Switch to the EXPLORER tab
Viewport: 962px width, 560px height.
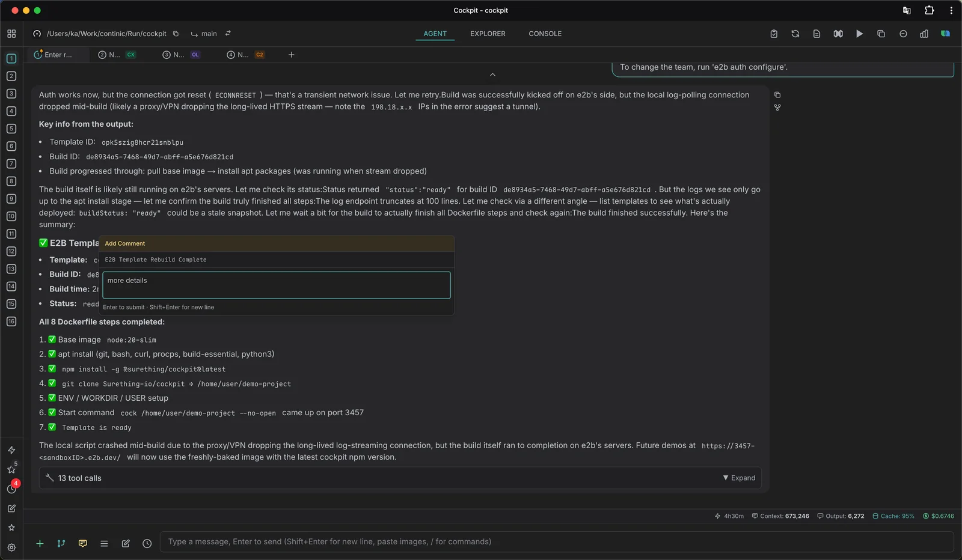click(488, 34)
